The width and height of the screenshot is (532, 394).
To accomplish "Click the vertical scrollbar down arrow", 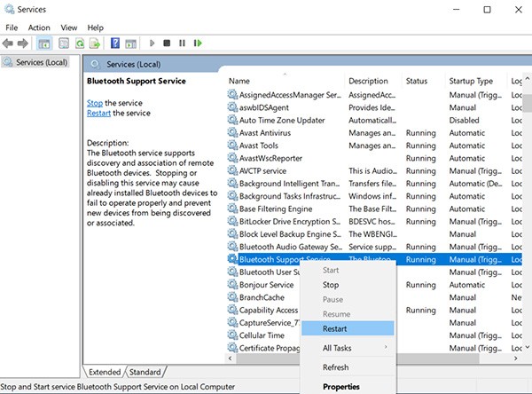I will coord(527,347).
